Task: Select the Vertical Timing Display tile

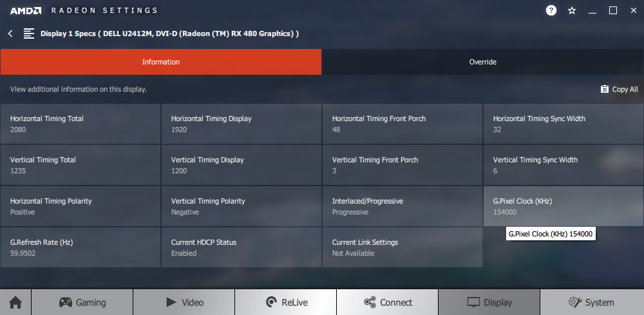Action: (x=241, y=165)
